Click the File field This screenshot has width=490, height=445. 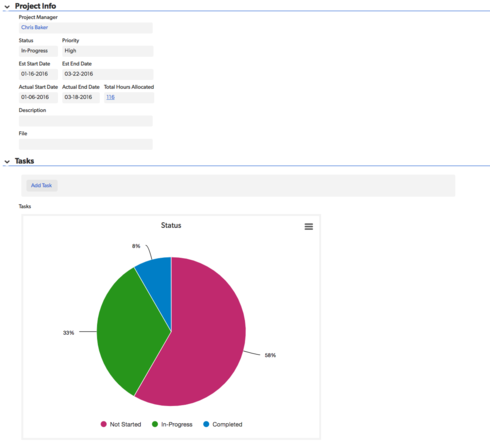pos(86,144)
